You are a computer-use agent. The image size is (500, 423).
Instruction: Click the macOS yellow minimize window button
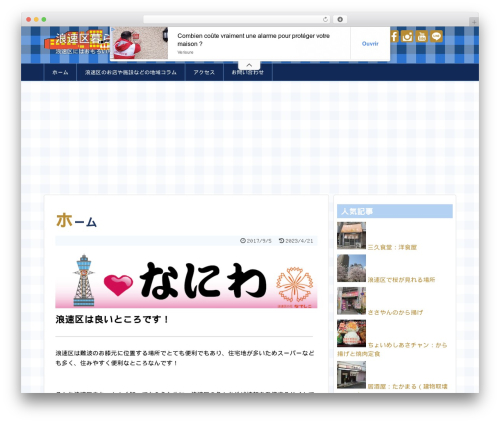coord(36,20)
